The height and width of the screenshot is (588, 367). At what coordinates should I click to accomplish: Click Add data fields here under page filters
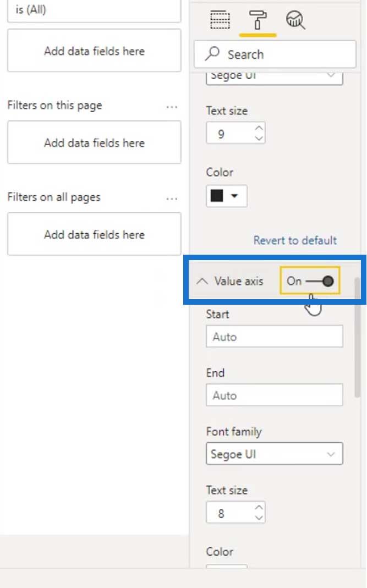pos(94,142)
